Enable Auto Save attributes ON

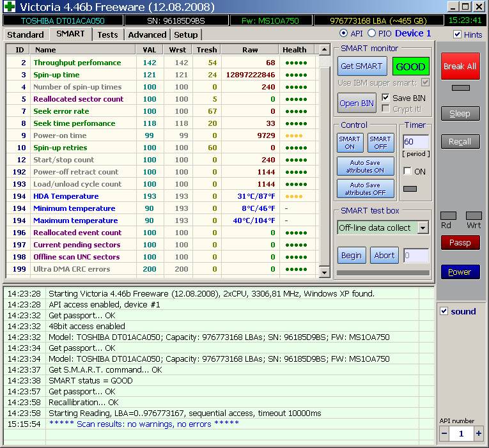pyautogui.click(x=365, y=166)
